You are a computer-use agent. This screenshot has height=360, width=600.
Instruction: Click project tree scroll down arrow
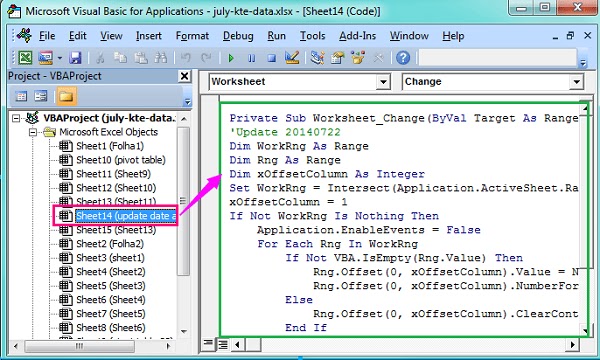pos(184,331)
